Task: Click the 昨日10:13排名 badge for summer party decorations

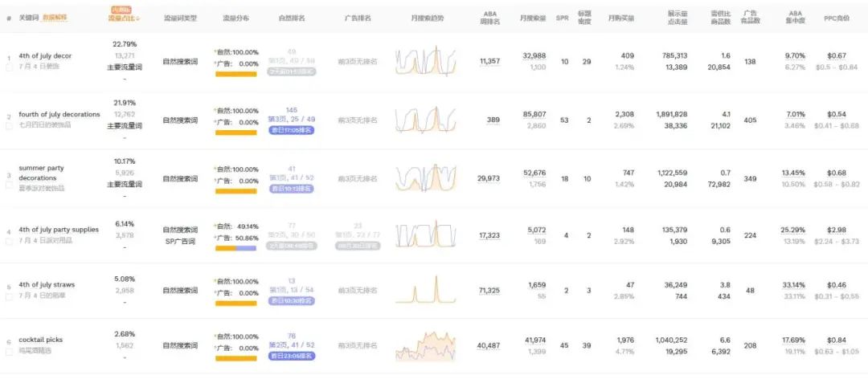Action: coord(291,188)
